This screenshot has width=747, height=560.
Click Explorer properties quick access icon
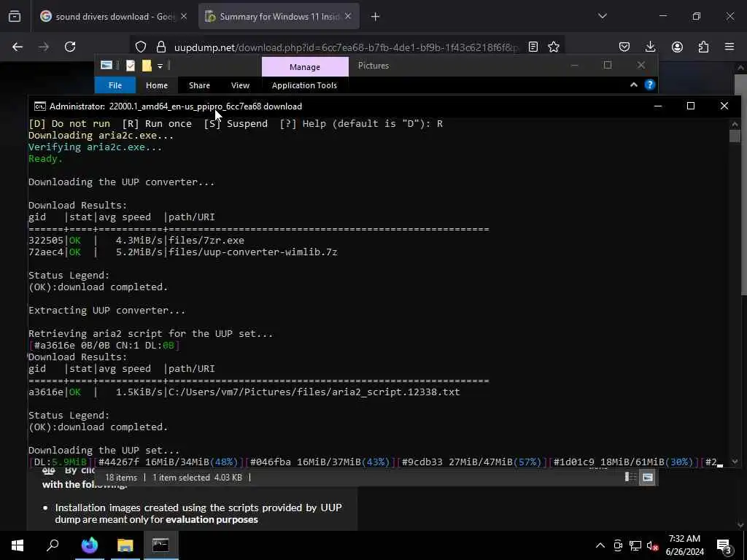click(x=131, y=66)
